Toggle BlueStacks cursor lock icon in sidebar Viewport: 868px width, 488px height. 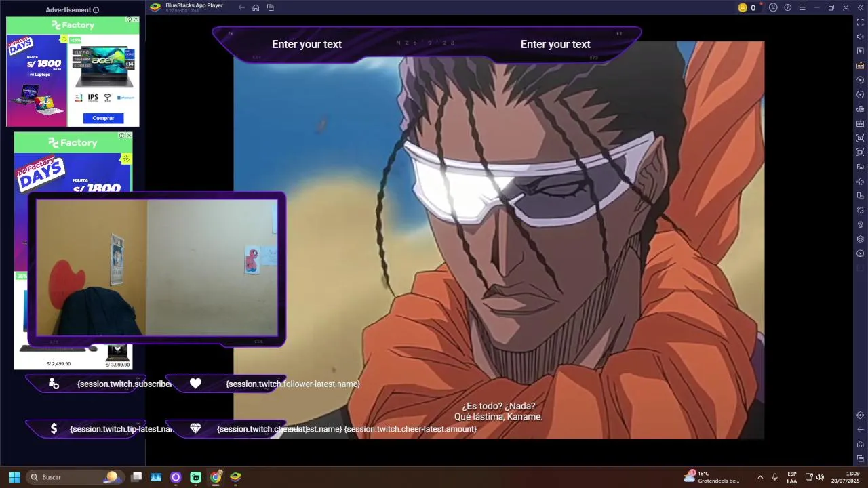pos(861,52)
